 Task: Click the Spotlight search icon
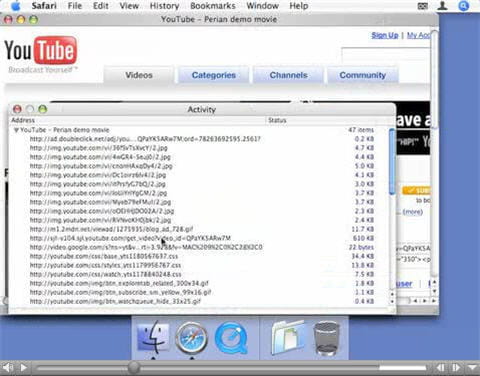pyautogui.click(x=463, y=6)
